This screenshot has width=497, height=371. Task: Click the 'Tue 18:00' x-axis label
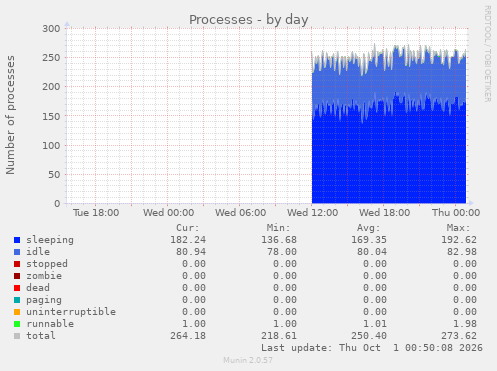click(96, 213)
